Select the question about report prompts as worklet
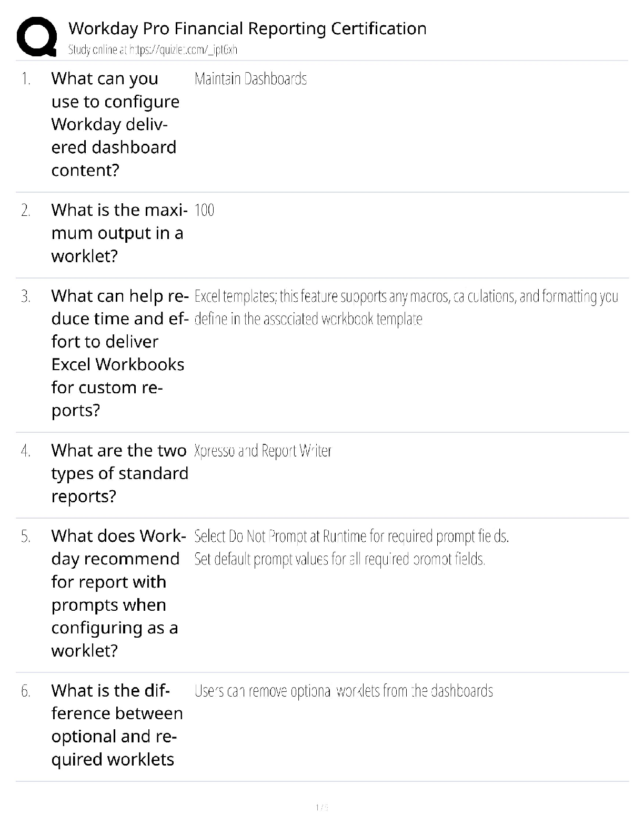 pyautogui.click(x=117, y=593)
